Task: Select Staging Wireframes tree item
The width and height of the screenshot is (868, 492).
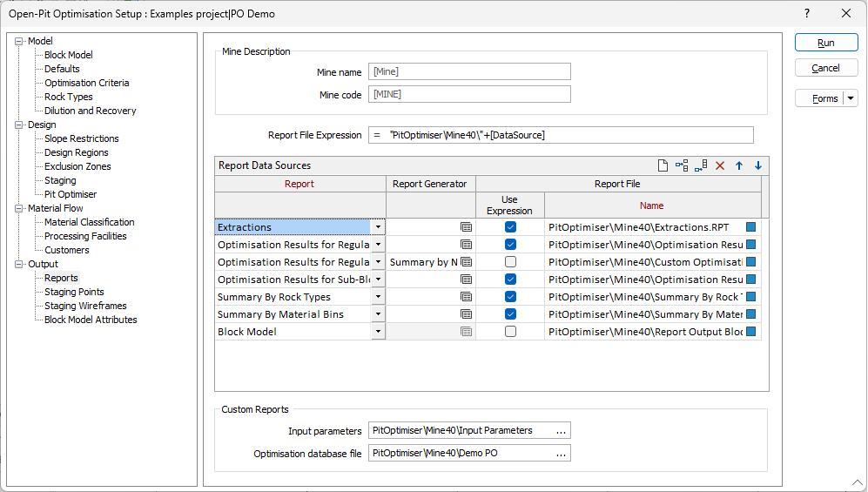Action: 86,306
